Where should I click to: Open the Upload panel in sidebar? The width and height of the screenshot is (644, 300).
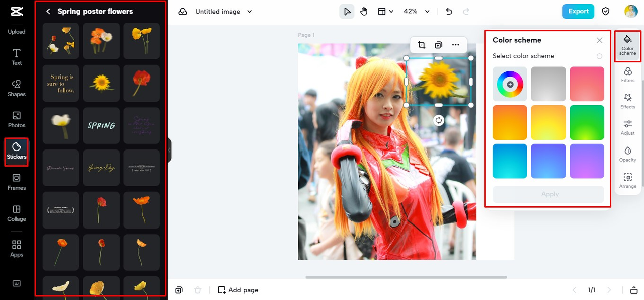tap(17, 31)
